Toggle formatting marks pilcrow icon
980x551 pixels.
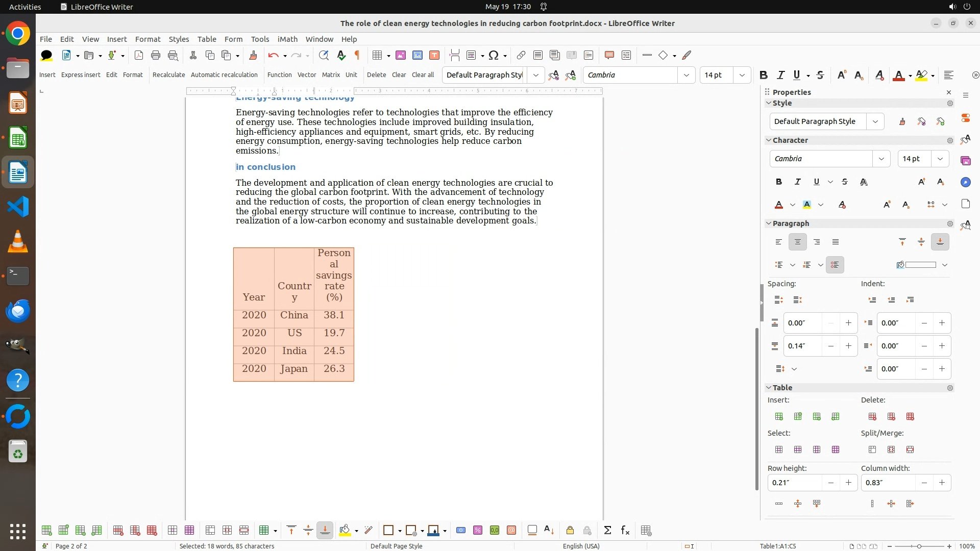pyautogui.click(x=357, y=55)
